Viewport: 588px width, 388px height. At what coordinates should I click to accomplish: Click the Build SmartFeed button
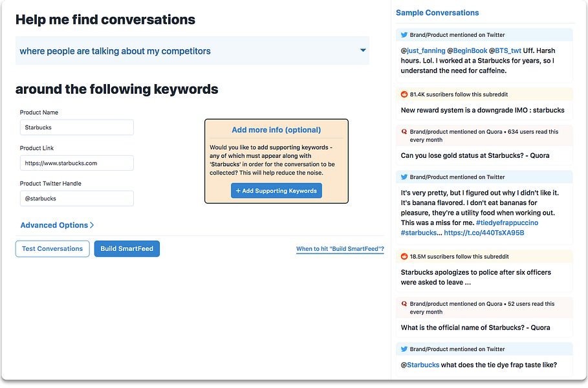(127, 248)
